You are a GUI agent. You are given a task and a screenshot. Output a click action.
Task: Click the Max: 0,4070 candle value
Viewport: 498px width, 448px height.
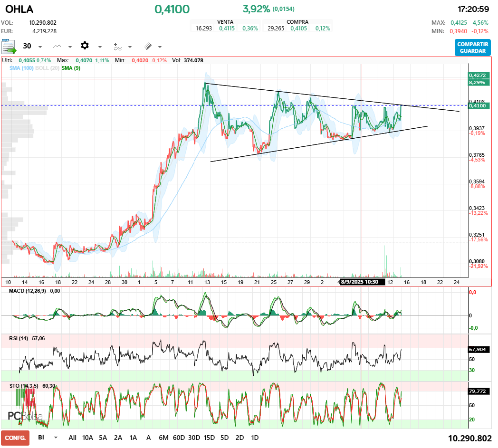[84, 60]
